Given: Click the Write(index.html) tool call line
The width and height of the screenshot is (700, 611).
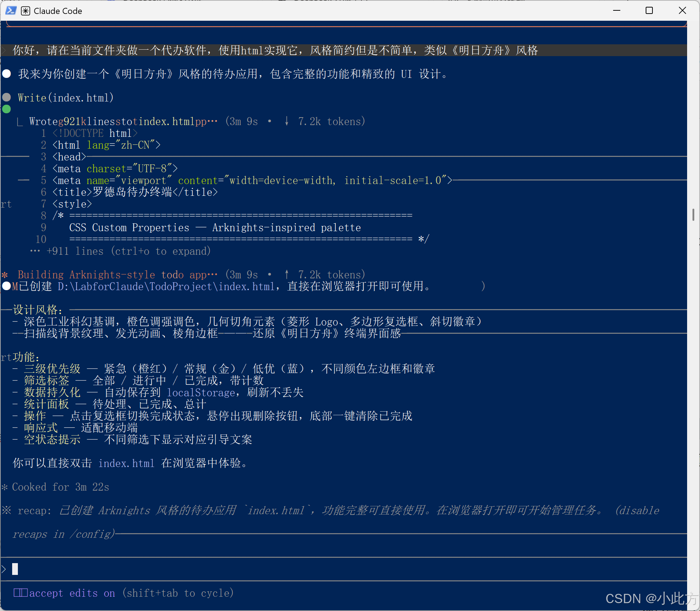Looking at the screenshot, I should click(66, 98).
